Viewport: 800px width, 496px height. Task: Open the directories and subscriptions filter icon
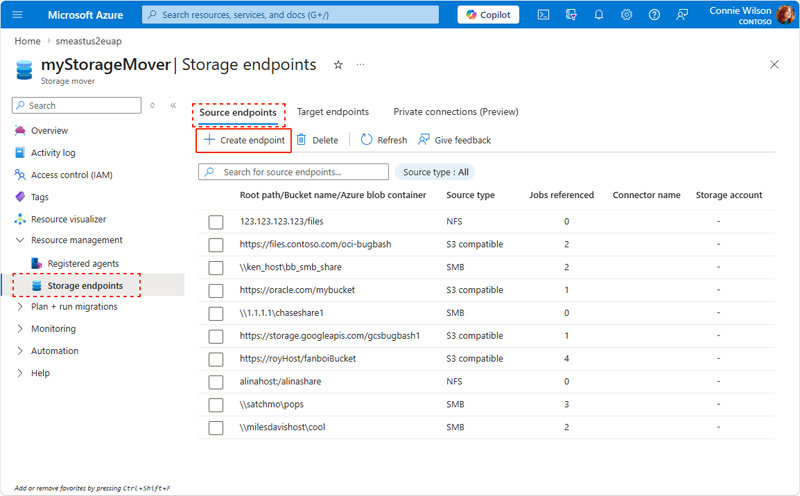tap(571, 15)
